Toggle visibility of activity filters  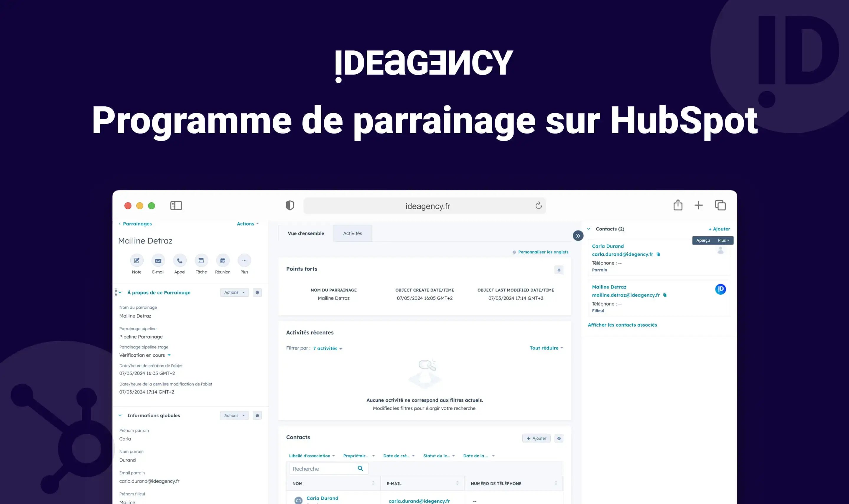click(328, 348)
